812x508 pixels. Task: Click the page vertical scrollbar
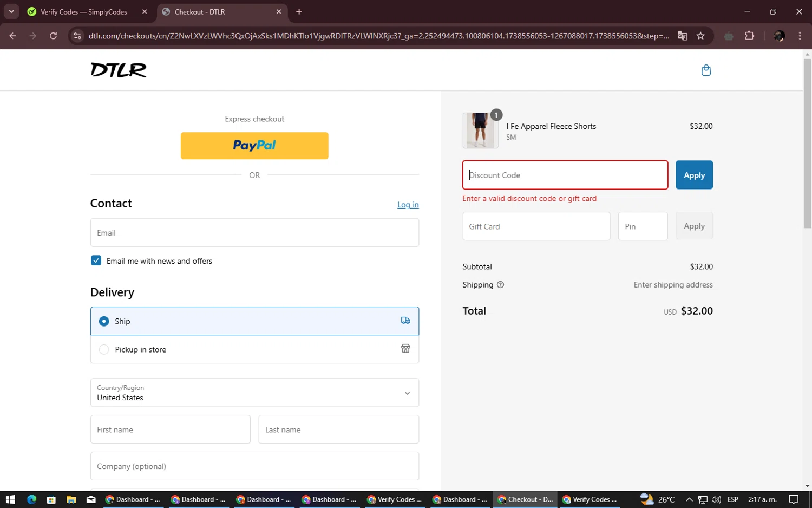click(807, 144)
